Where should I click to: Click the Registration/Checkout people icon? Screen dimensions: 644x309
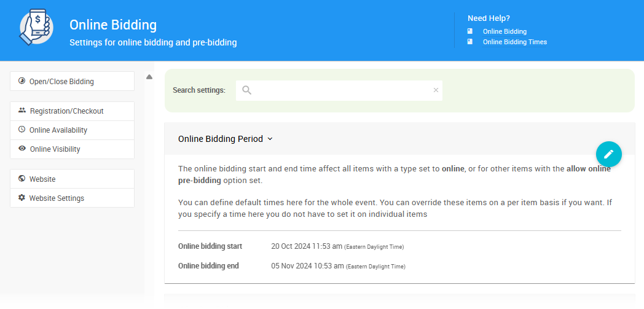[x=22, y=111]
